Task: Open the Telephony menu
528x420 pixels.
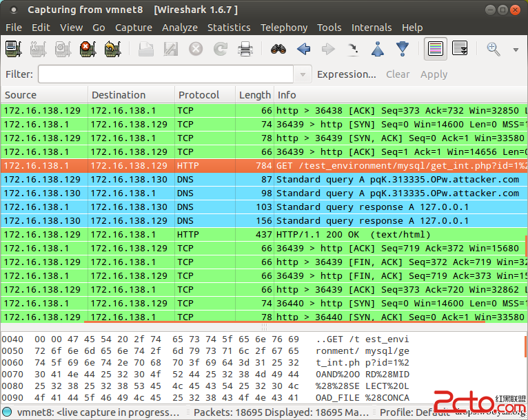Action: tap(284, 28)
